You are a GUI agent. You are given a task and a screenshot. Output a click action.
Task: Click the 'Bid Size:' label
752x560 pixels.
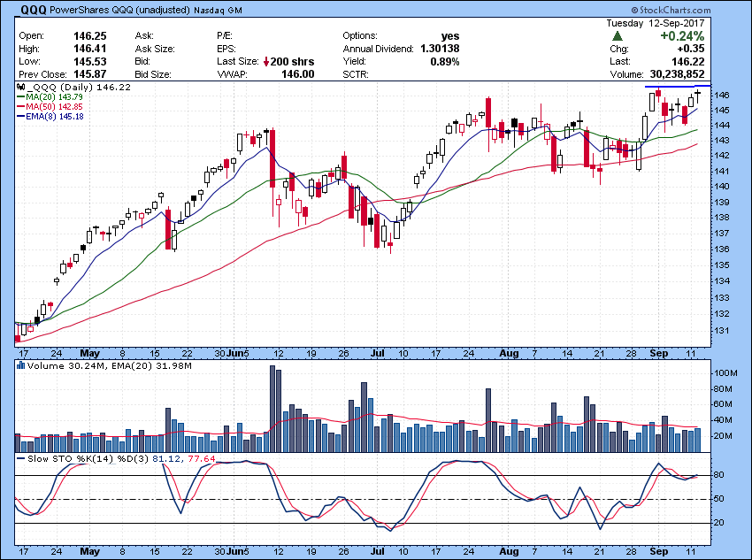pyautogui.click(x=153, y=74)
